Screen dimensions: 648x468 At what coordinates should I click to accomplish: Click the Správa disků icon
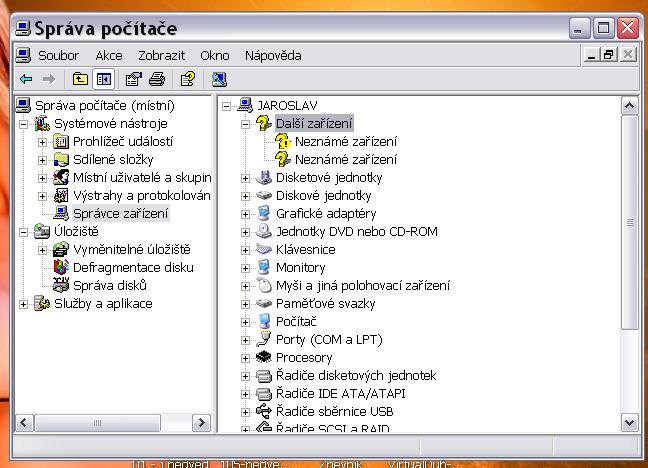[61, 285]
